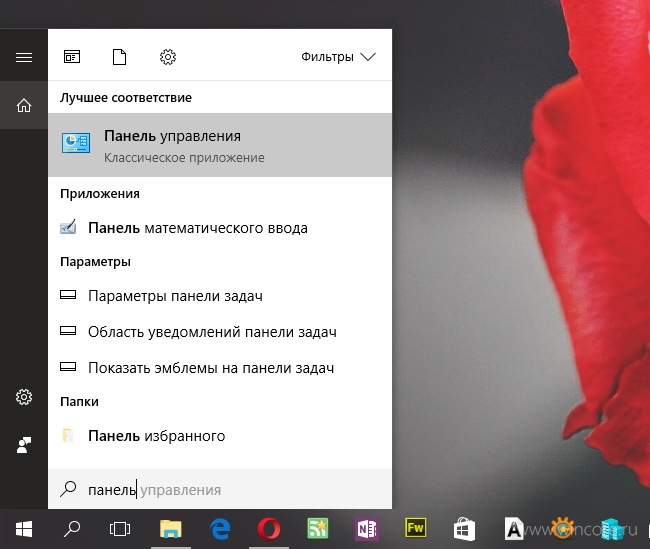
Task: Open the green RSS reader taskbar icon
Action: point(318,529)
